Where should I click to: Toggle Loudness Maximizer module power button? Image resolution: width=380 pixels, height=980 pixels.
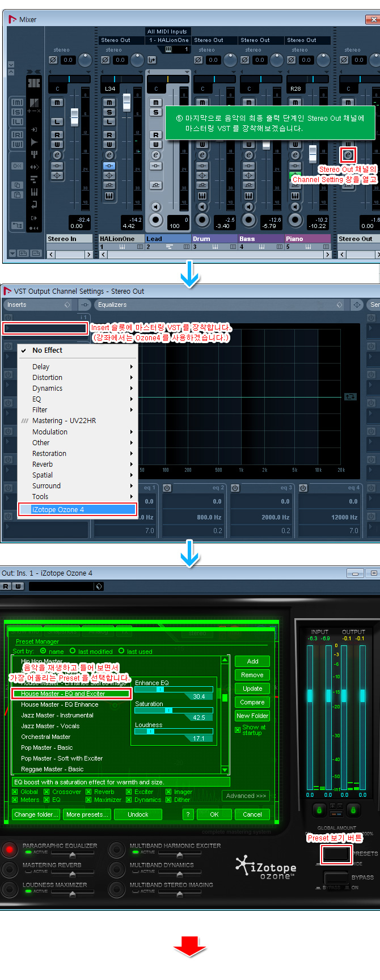click(x=10, y=888)
